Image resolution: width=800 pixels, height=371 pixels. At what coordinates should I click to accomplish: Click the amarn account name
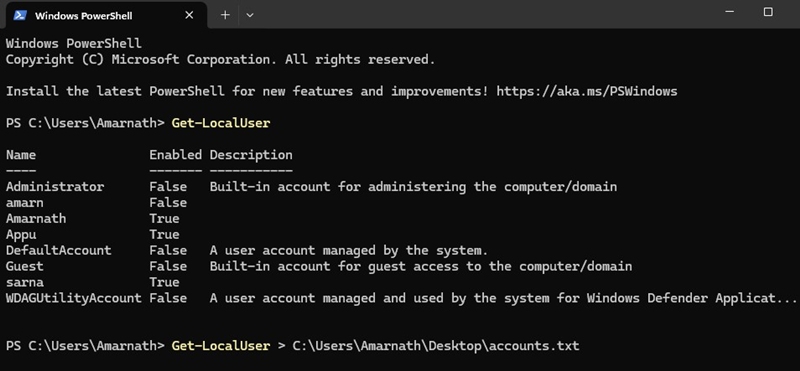[24, 203]
